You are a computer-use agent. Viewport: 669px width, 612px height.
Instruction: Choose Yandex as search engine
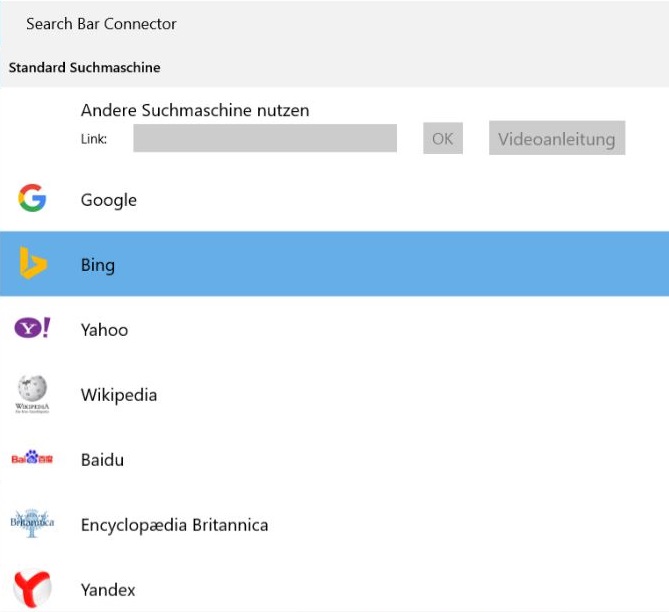pos(334,589)
